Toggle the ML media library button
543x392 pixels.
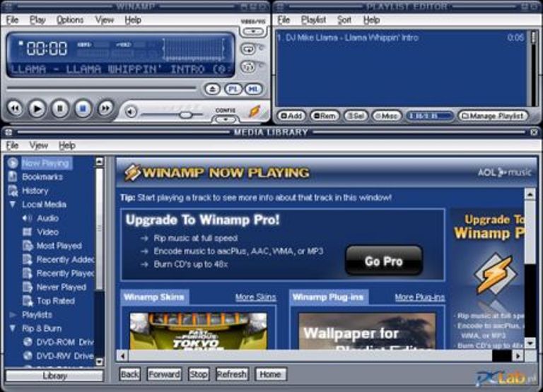click(x=253, y=89)
